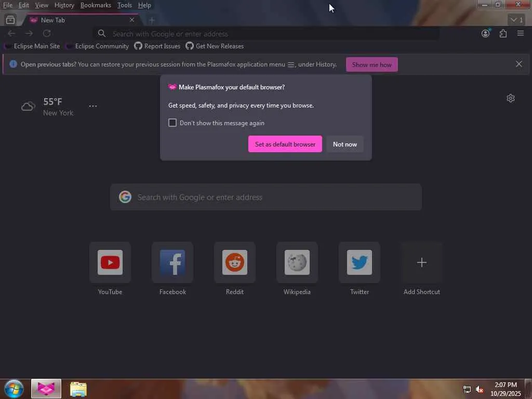Click the New York weather location
The width and height of the screenshot is (532, 399).
pos(58,113)
